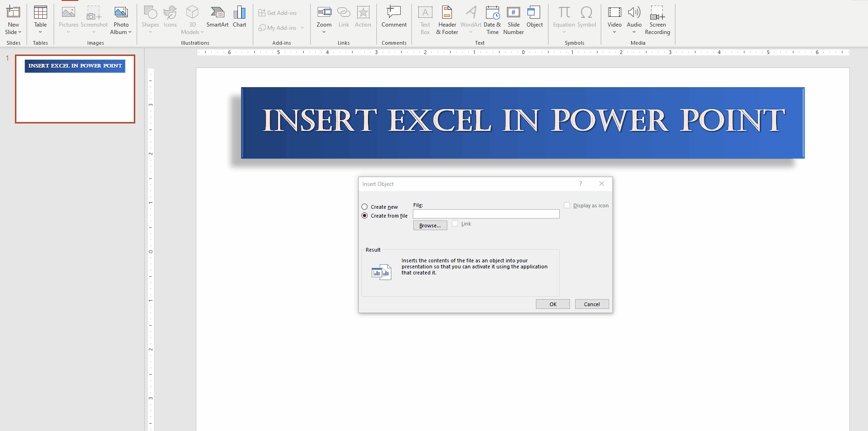Expand the Audio dropdown arrow
This screenshot has height=431, width=868.
coord(634,32)
